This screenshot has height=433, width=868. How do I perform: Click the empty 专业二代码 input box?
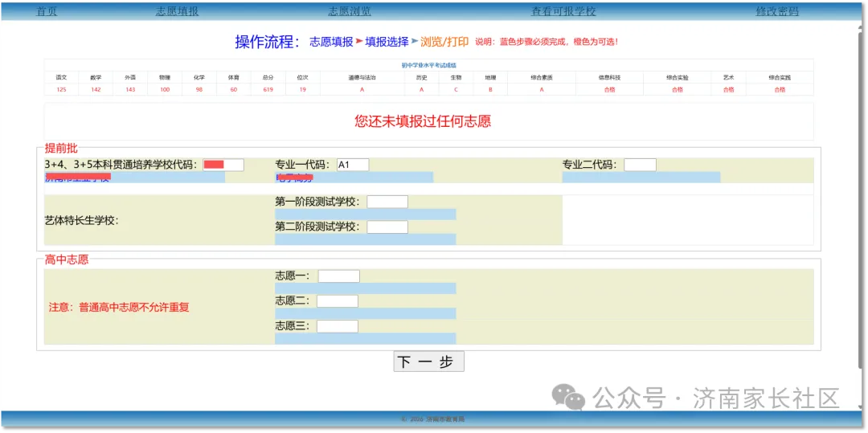[x=640, y=165]
